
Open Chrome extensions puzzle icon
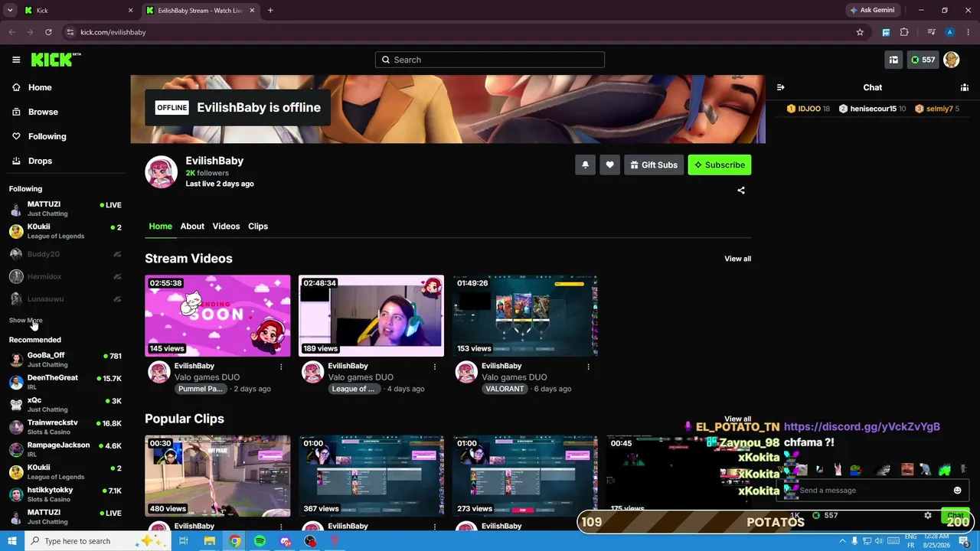pos(904,32)
